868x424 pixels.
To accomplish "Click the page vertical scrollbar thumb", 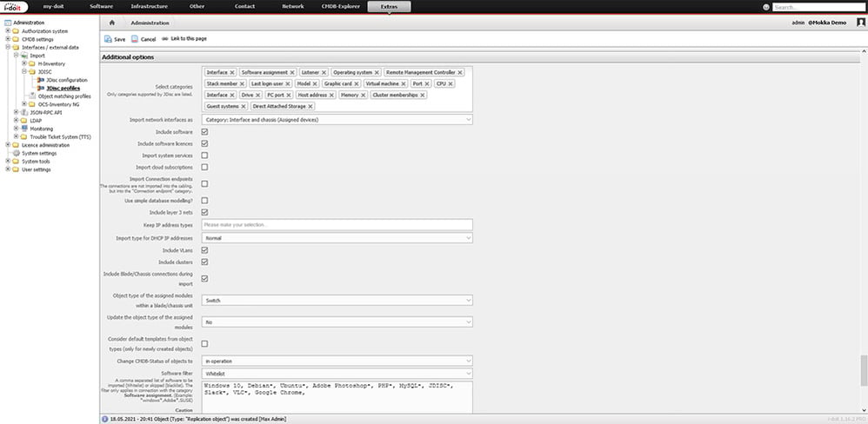I will (864, 370).
